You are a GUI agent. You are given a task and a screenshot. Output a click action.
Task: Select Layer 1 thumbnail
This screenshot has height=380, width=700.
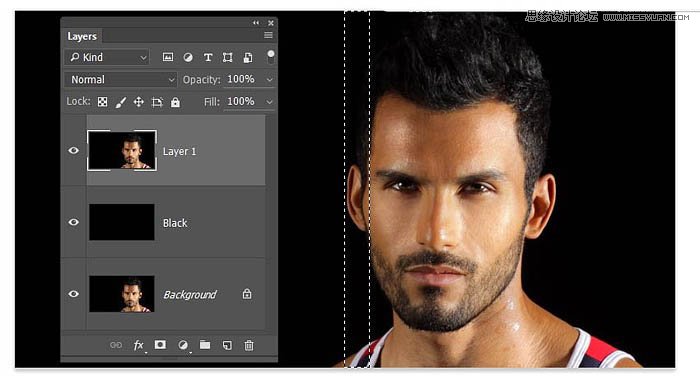(122, 150)
